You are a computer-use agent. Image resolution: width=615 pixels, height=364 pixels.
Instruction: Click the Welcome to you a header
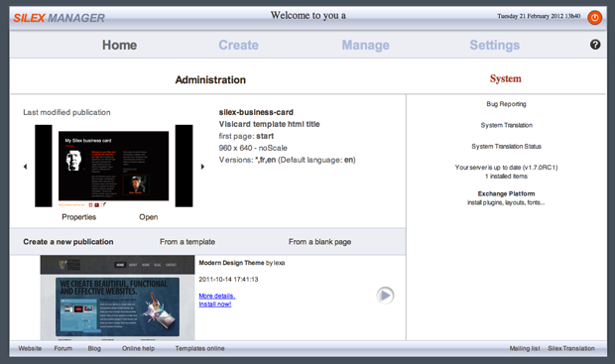pyautogui.click(x=308, y=16)
